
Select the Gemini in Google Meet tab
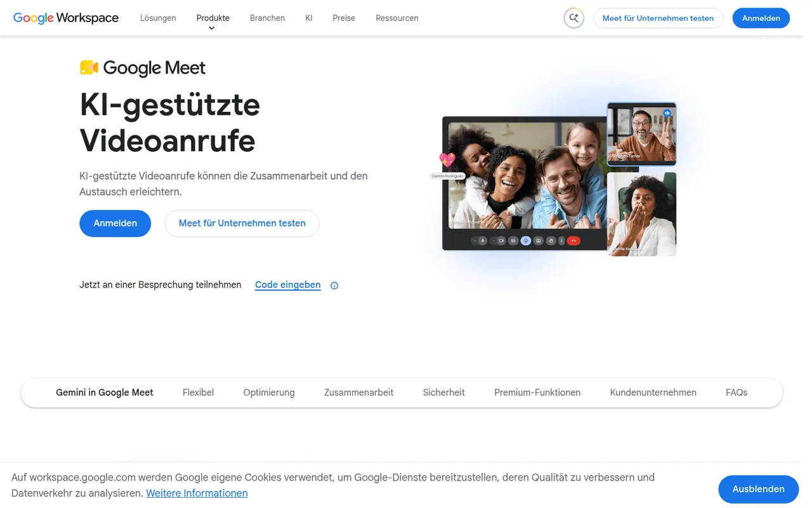pos(105,392)
